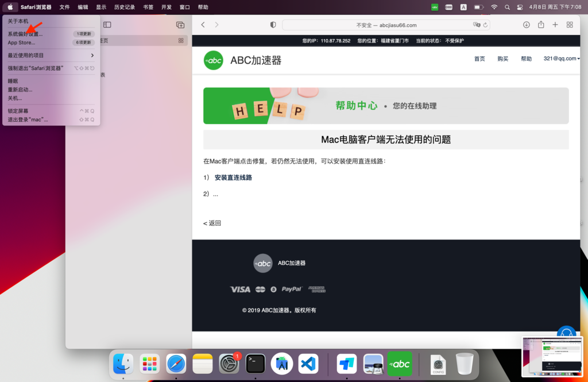
Task: Click the ABC加速器 green logo in the page header
Action: point(214,60)
